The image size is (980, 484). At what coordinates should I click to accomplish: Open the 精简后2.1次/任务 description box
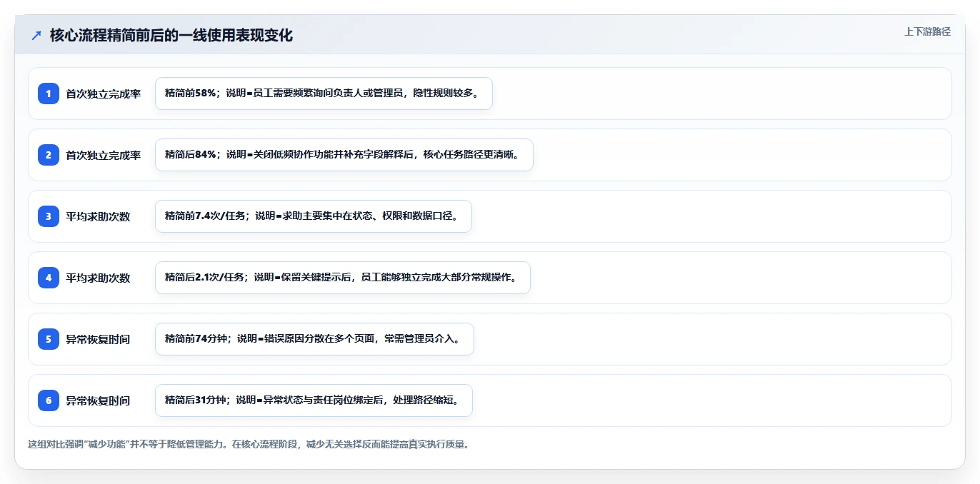pyautogui.click(x=343, y=278)
